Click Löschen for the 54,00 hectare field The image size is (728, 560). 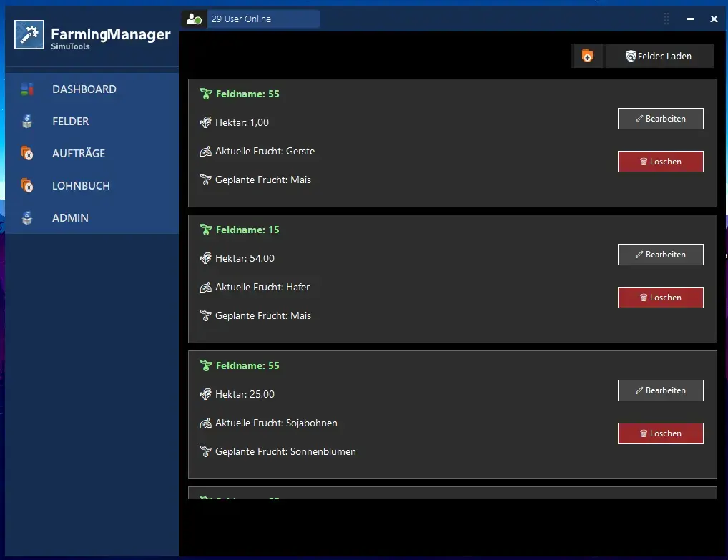click(660, 298)
